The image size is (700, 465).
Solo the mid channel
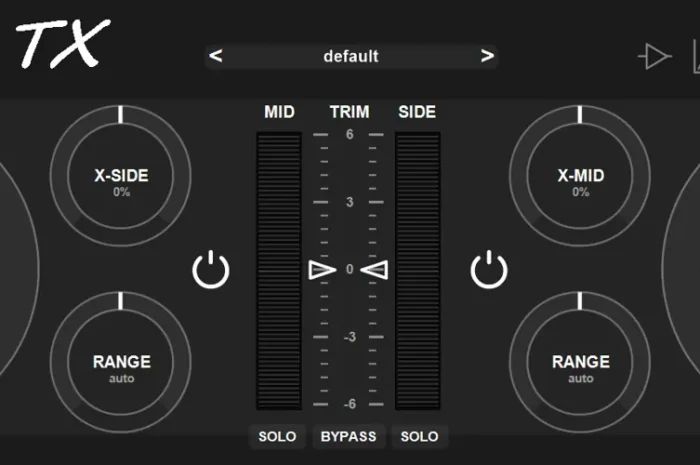277,437
